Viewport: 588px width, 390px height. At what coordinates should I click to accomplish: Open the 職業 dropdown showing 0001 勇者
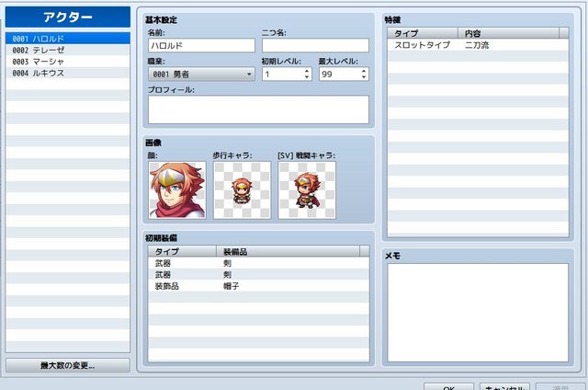tap(201, 75)
